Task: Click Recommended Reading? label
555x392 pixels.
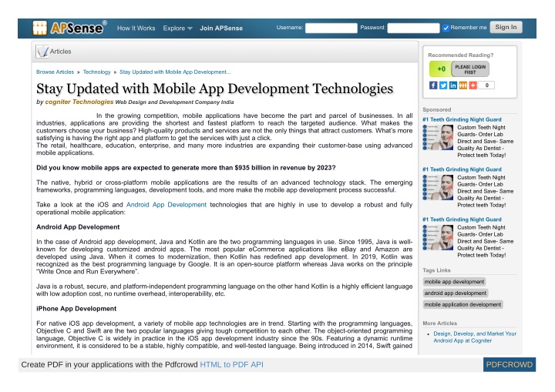Action: (460, 55)
